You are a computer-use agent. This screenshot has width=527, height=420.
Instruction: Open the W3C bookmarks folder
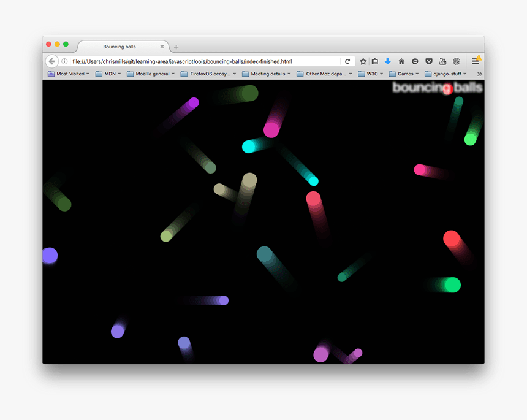371,73
